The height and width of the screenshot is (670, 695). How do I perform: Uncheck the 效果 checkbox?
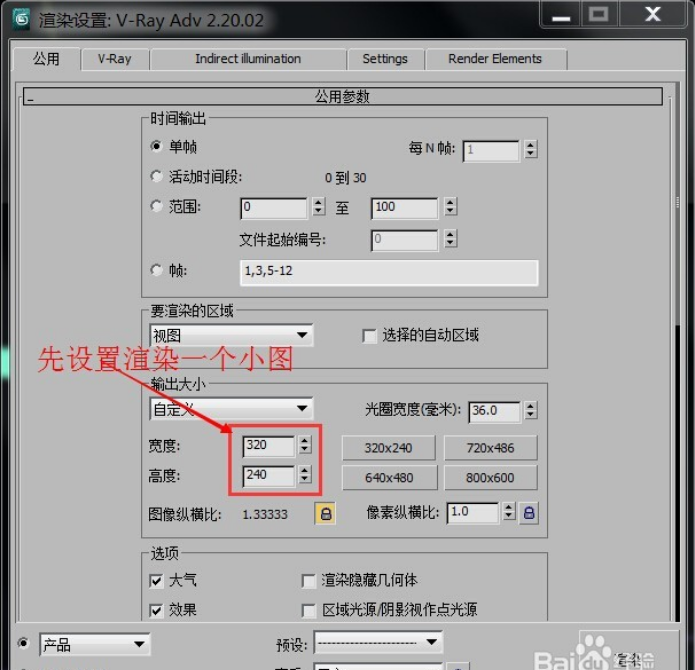[156, 611]
